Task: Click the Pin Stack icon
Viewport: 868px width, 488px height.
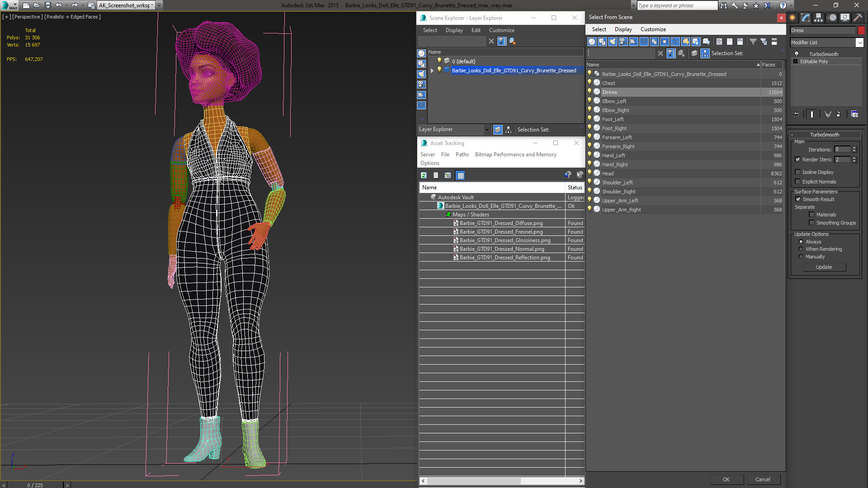Action: click(796, 114)
